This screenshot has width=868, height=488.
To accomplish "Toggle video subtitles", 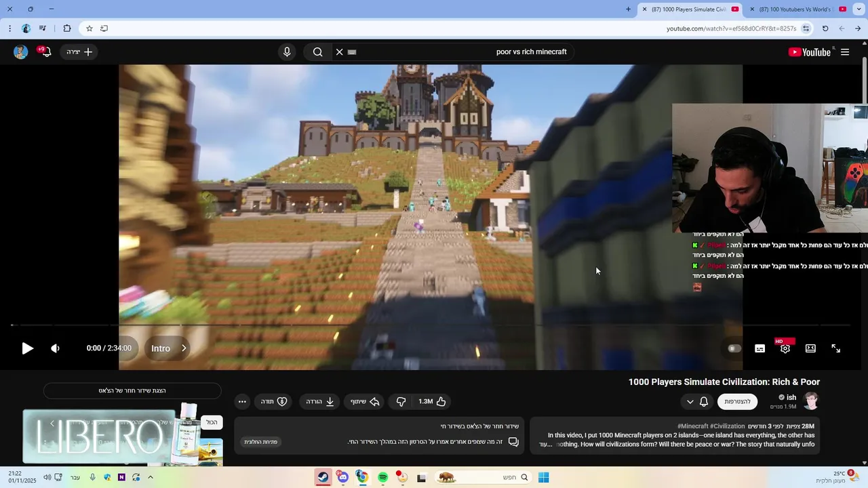I will click(760, 348).
